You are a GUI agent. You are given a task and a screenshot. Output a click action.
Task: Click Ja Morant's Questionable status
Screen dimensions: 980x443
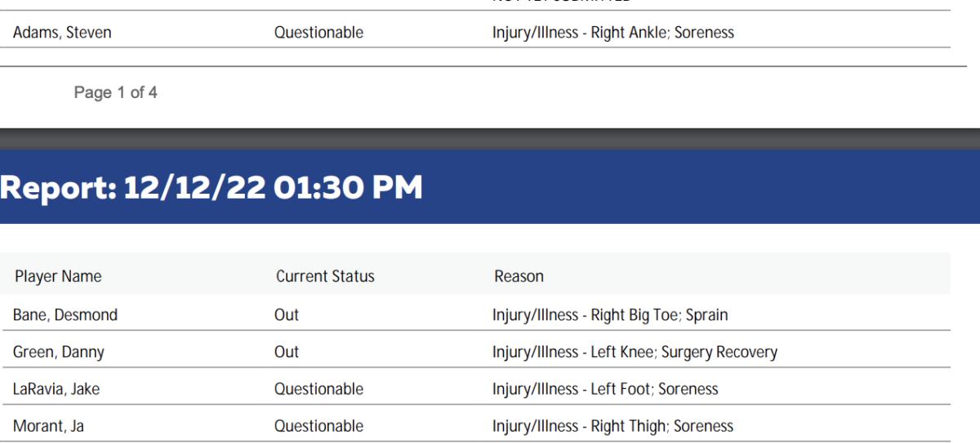tap(318, 426)
